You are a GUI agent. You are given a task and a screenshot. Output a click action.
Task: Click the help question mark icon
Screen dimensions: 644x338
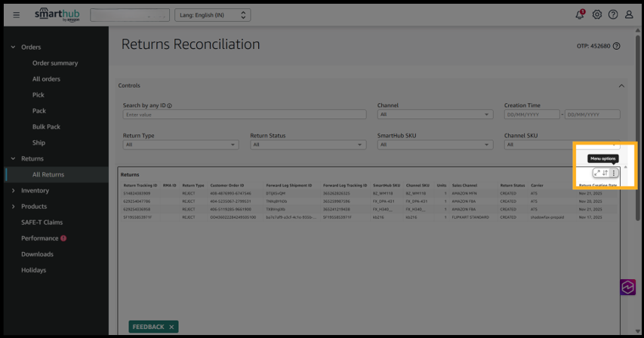coord(612,15)
